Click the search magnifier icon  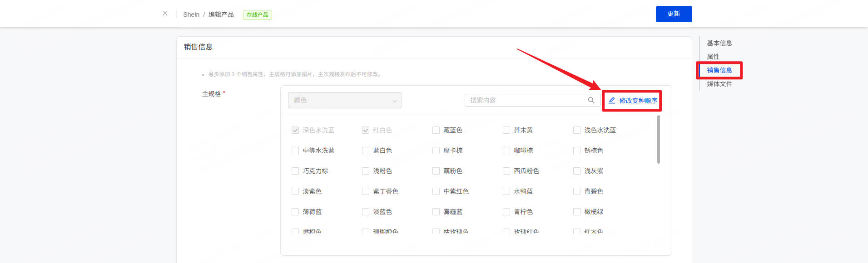click(591, 100)
